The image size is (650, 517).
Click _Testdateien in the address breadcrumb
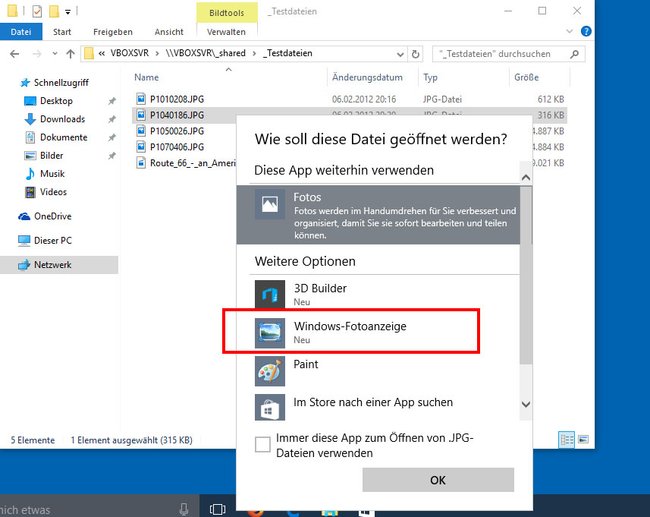click(289, 53)
